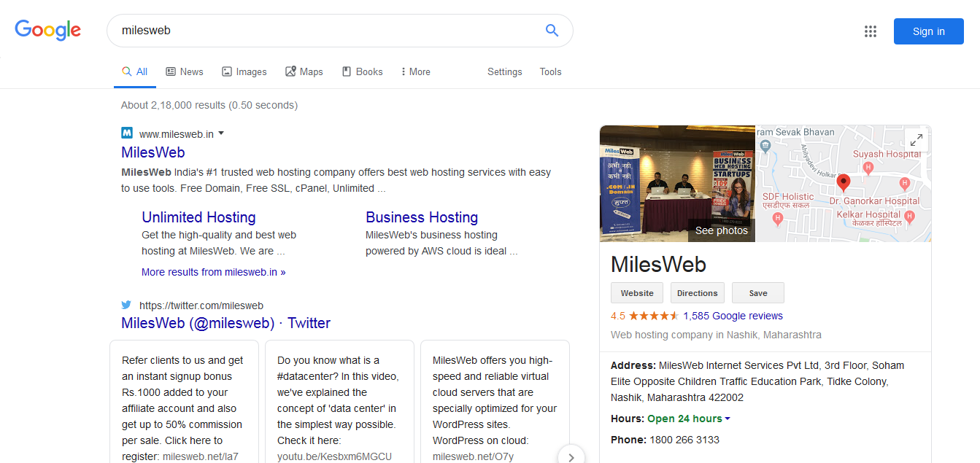Click the Sign in button
980x463 pixels.
click(928, 31)
